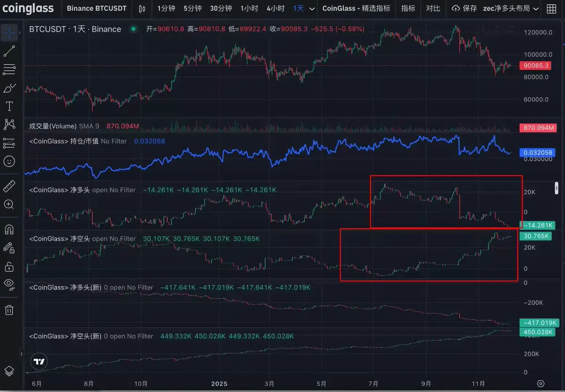565x392 pixels.
Task: Open the layout grid selector icon
Action: click(x=552, y=8)
